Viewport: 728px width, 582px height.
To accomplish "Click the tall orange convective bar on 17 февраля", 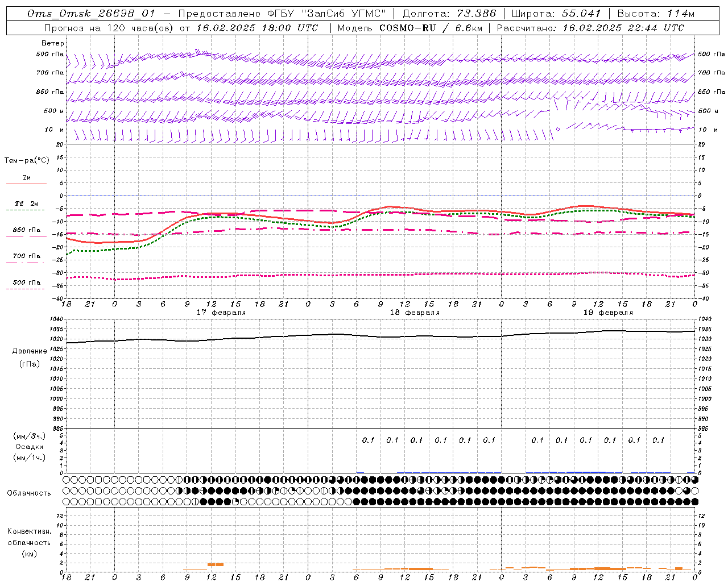I will pos(216,564).
